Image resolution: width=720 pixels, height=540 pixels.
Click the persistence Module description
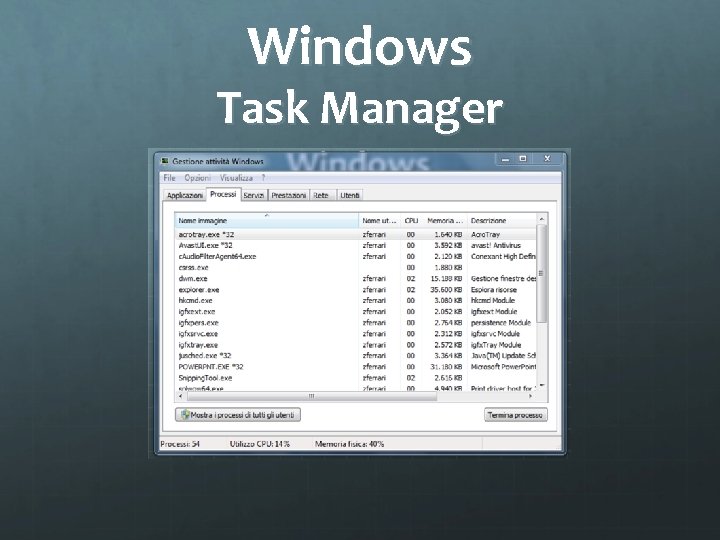501,322
